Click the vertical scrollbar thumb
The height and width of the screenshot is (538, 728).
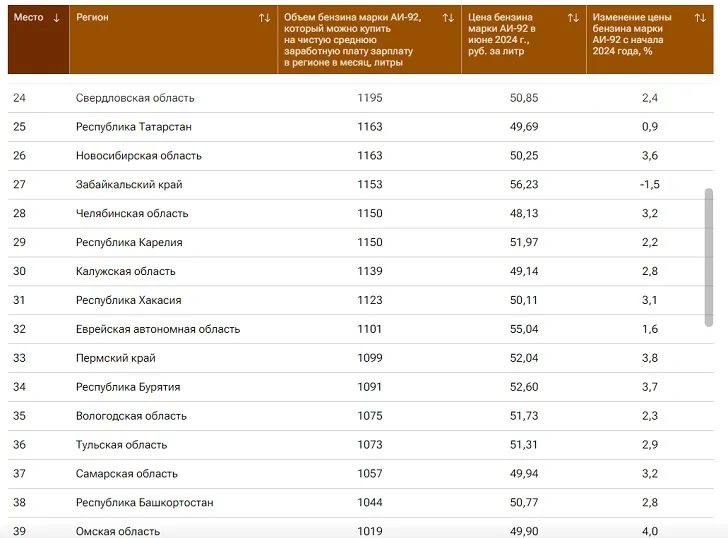[x=709, y=257]
